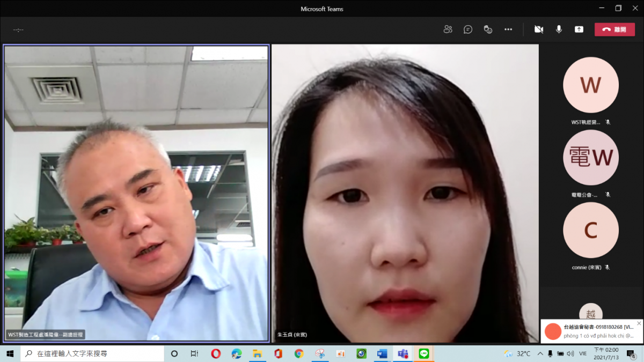Open LINE app from the taskbar

click(423, 354)
